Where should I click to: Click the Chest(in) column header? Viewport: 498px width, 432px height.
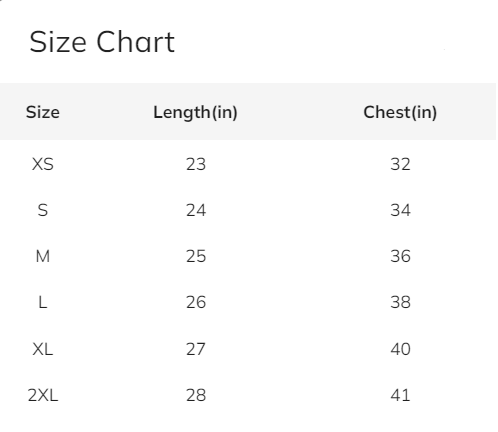click(x=400, y=112)
